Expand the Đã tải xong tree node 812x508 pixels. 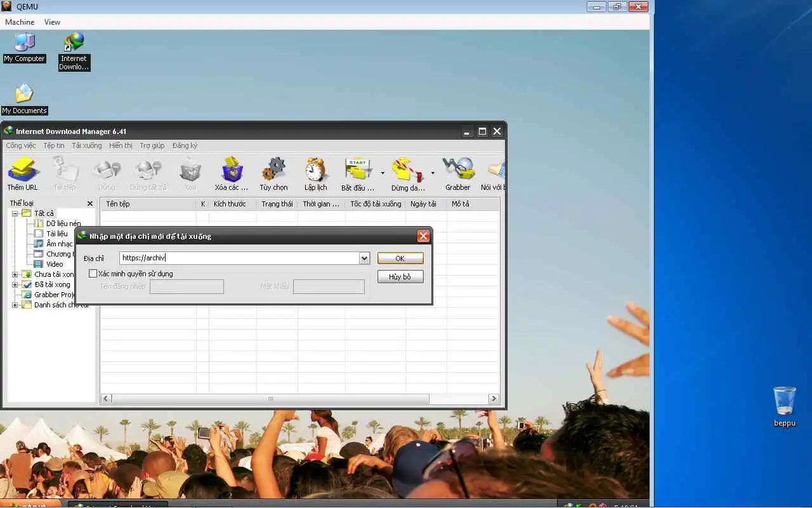click(x=15, y=284)
